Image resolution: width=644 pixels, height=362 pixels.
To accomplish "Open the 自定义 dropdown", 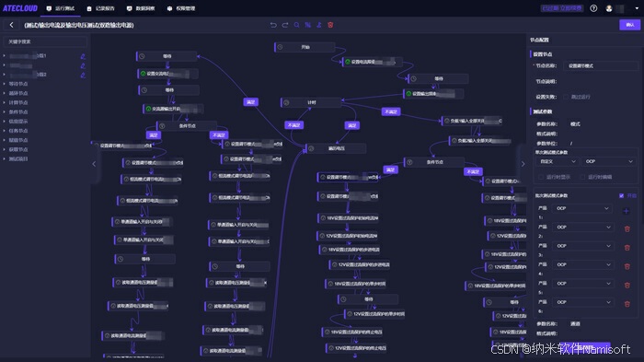I will pyautogui.click(x=558, y=162).
